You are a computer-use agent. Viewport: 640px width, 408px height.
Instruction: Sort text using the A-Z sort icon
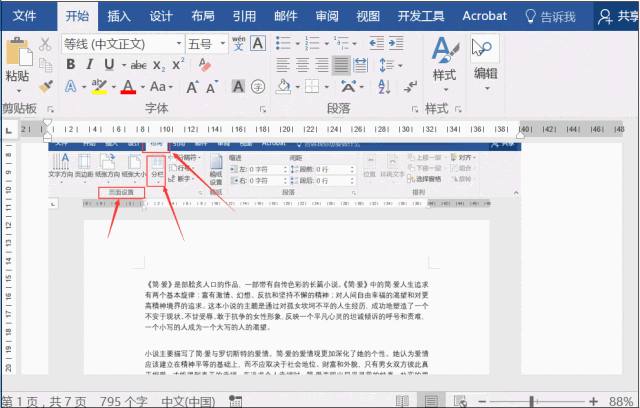point(384,86)
